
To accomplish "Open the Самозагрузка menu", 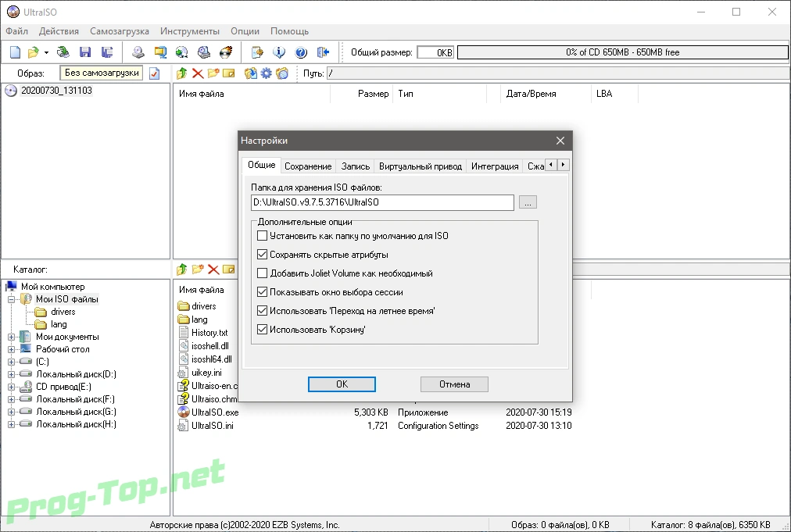I will (120, 31).
